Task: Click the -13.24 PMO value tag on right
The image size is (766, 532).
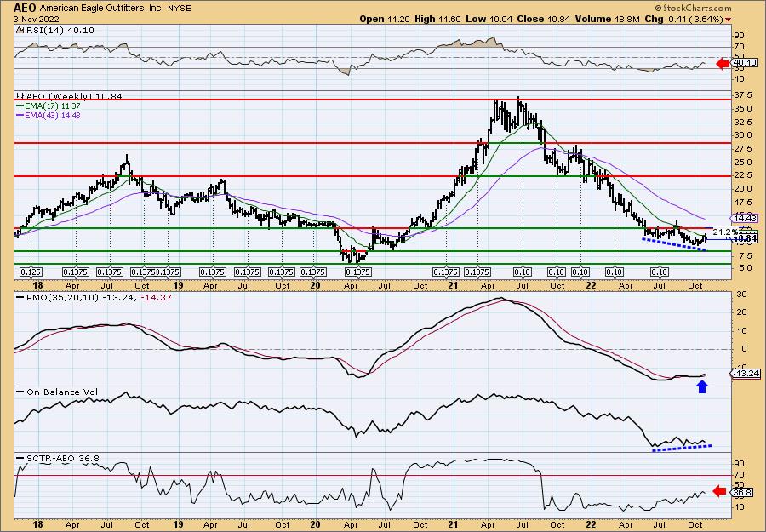Action: pyautogui.click(x=745, y=374)
